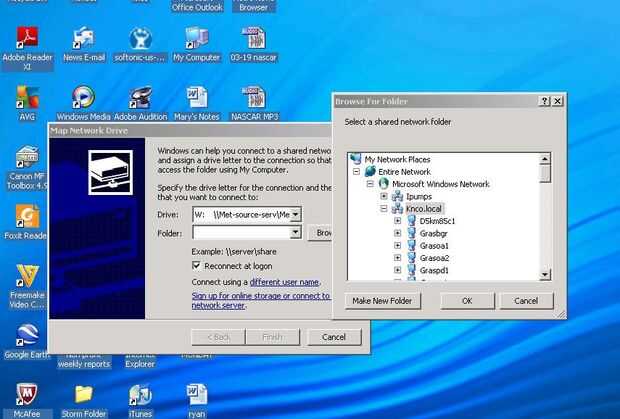Image resolution: width=620 pixels, height=419 pixels.
Task: Select the softonic-us desktop icon
Action: tap(140, 38)
